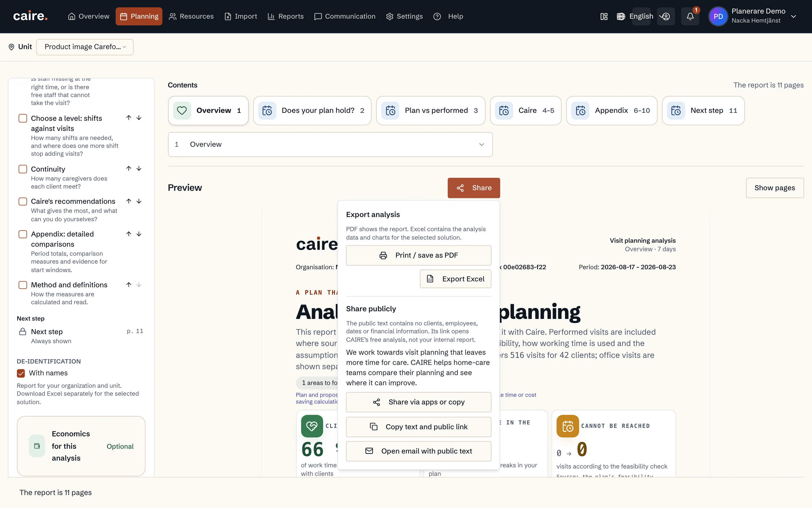
Task: Move Caire's recommendations up
Action: pos(129,201)
